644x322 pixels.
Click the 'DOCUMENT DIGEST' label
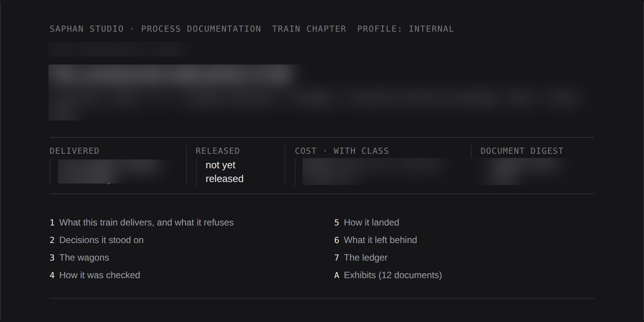point(522,151)
